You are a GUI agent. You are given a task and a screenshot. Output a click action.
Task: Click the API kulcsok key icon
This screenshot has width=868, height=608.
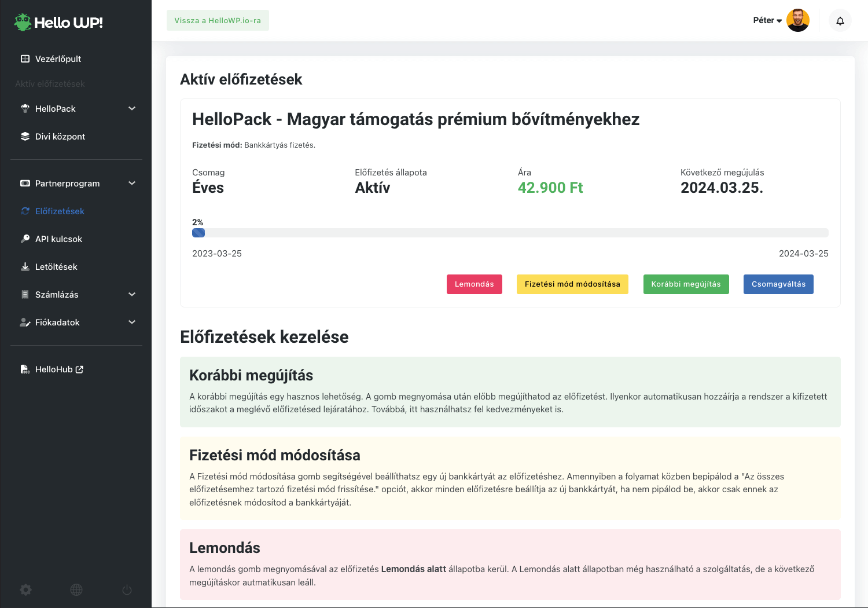point(25,239)
